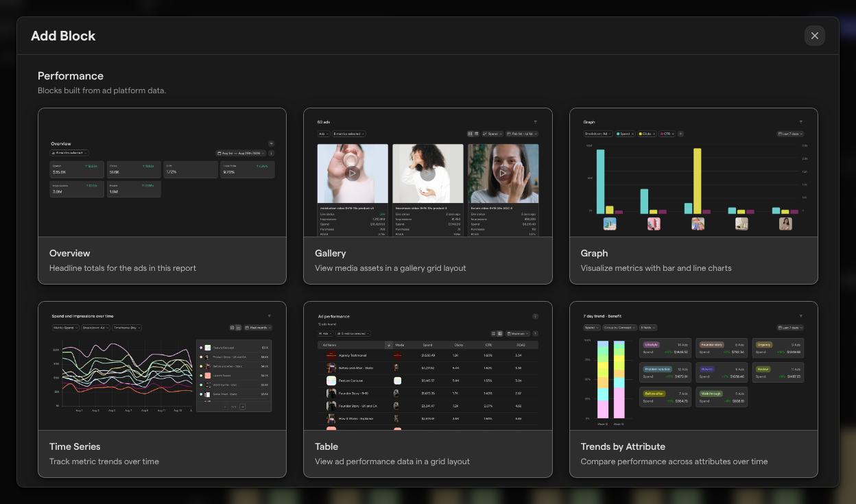
Task: Click "View media assets in a gallery grid layout"
Action: pyautogui.click(x=390, y=268)
